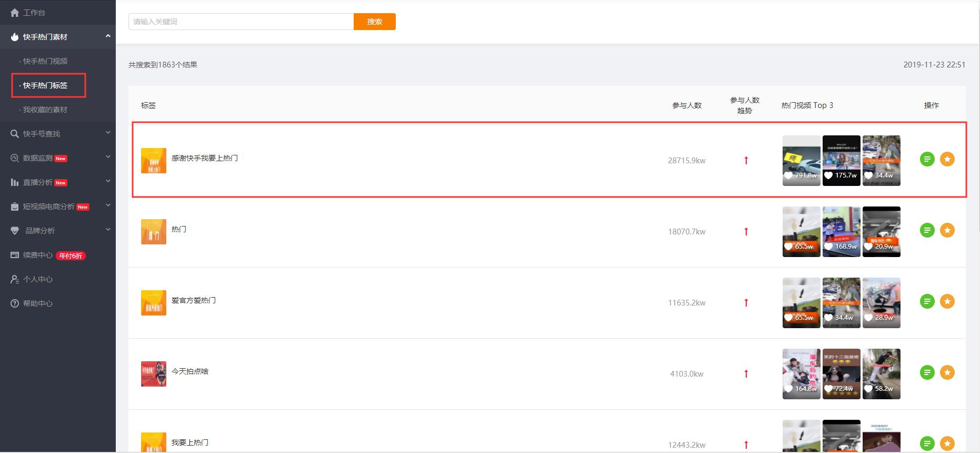The height and width of the screenshot is (453, 980).
Task: Expand the 短视频电商分析 menu chevron
Action: (x=108, y=205)
